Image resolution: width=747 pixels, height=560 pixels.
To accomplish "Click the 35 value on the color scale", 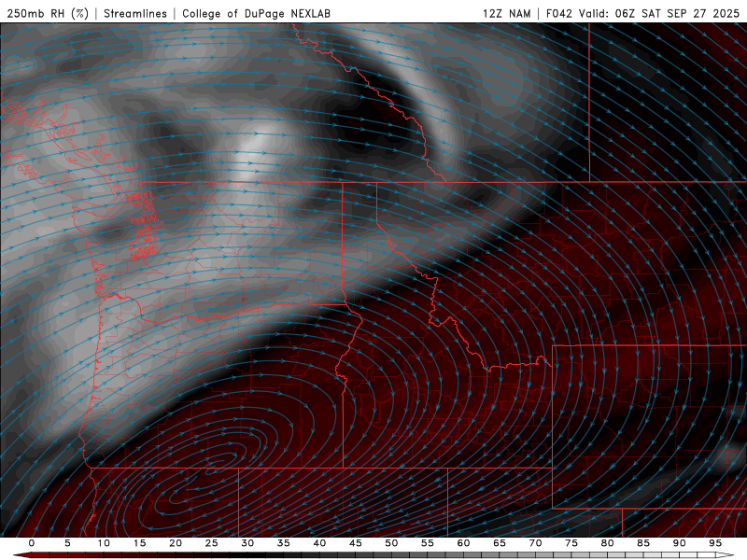I will coord(284,543).
